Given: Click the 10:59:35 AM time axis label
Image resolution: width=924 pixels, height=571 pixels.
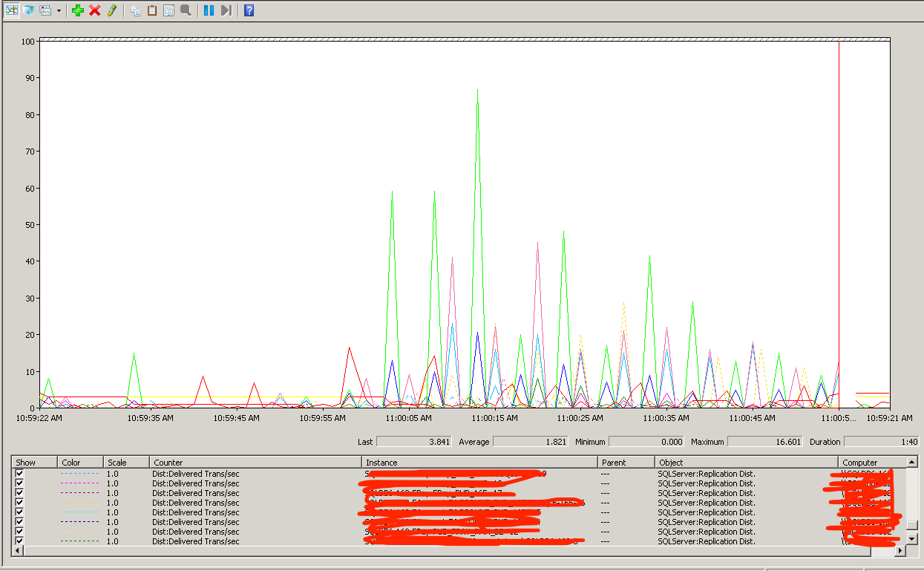Looking at the screenshot, I should click(151, 418).
